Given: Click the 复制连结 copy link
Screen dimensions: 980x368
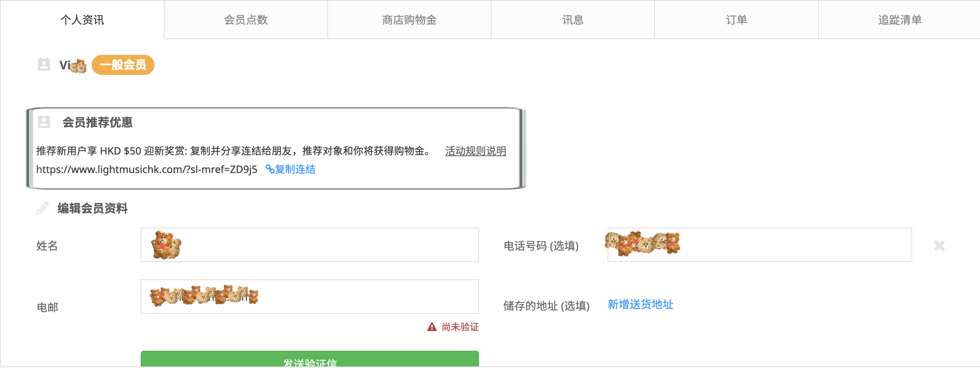Looking at the screenshot, I should pos(295,169).
